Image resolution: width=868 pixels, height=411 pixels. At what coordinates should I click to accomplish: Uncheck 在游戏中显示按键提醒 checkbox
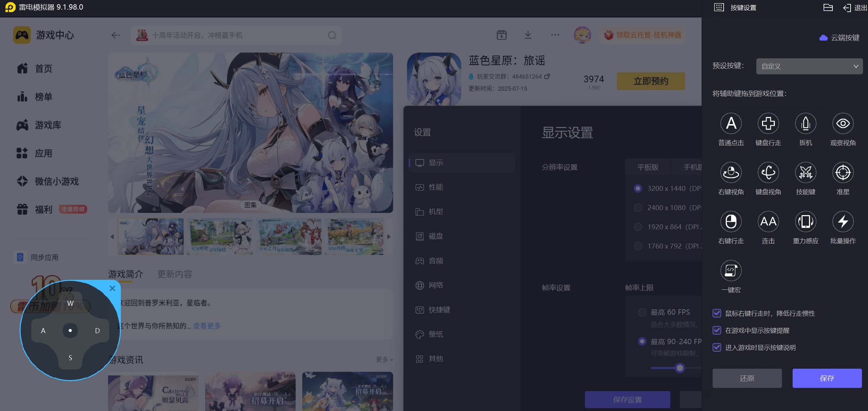(x=717, y=330)
